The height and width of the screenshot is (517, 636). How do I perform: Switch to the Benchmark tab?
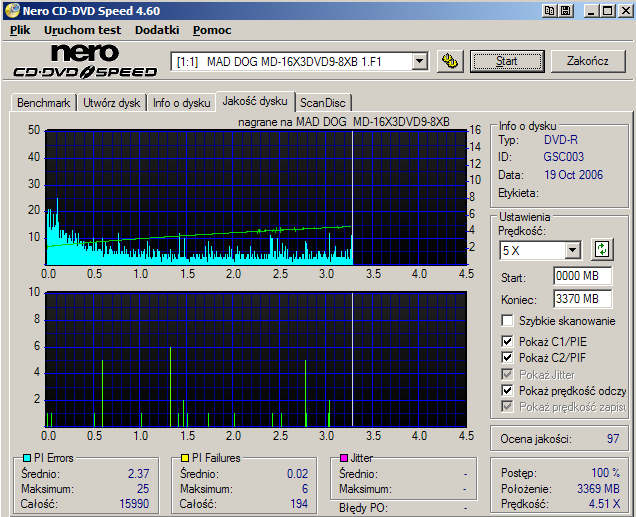coord(43,103)
